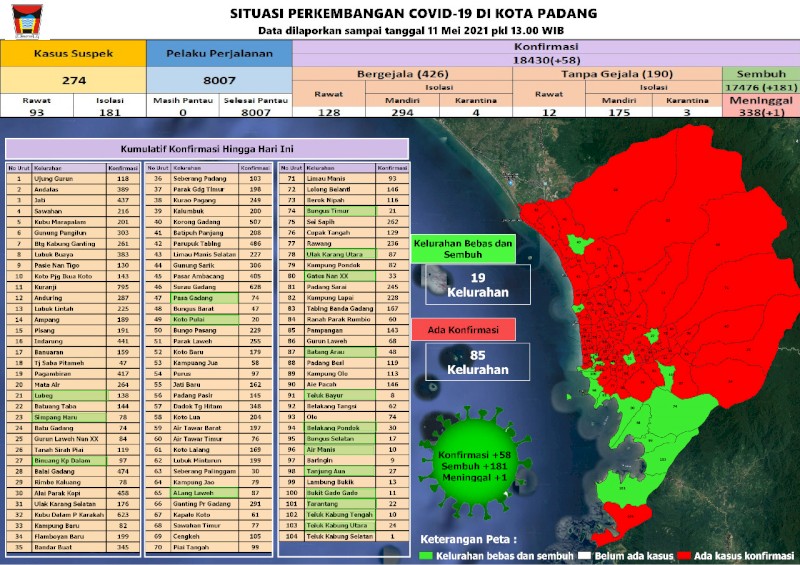Click the 'Kubu Dalam P Karakah' row
Image resolution: width=800 pixels, height=565 pixels.
click(x=73, y=514)
